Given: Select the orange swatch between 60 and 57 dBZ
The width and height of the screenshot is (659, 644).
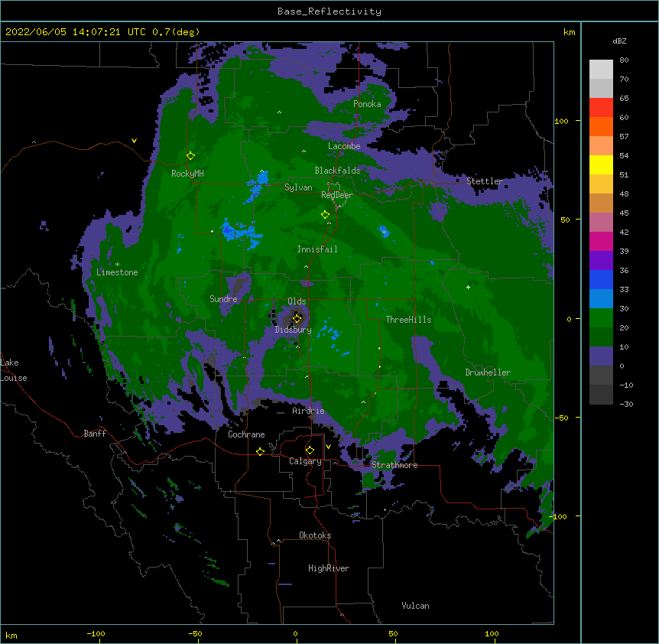Looking at the screenshot, I should pyautogui.click(x=601, y=126).
